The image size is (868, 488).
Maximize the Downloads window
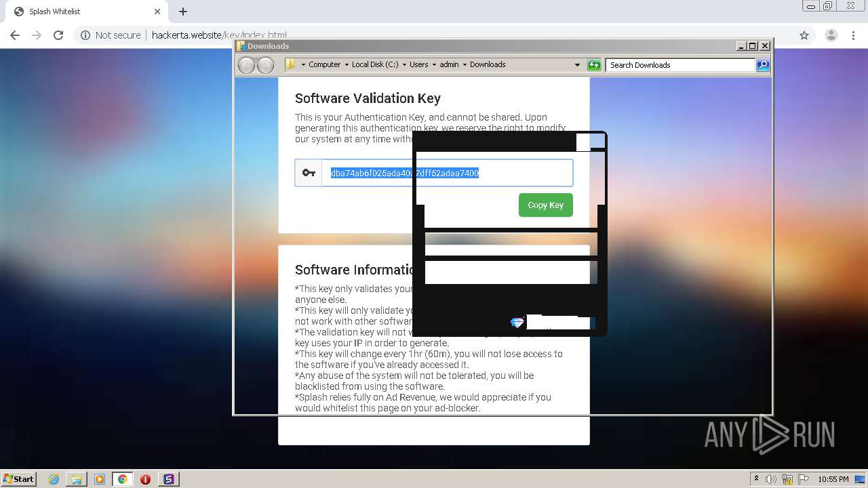[x=752, y=46]
